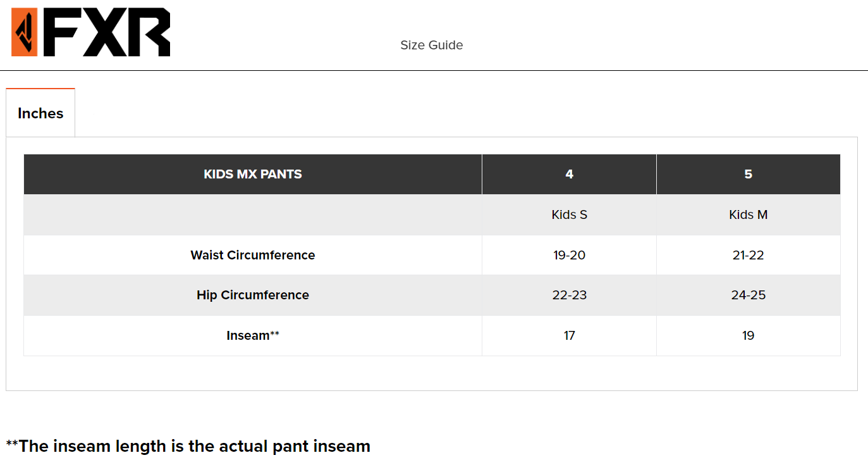Select the size 4 column header
868x460 pixels.
tap(569, 174)
